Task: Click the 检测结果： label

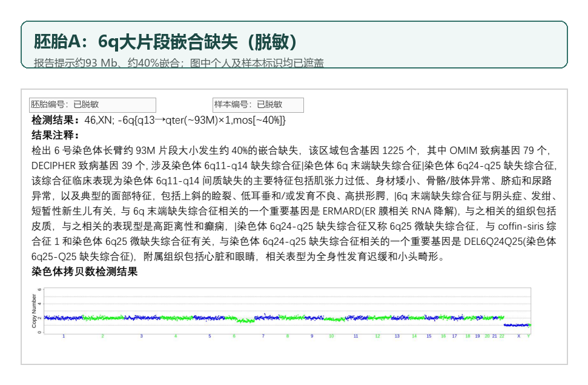Action: tap(56, 120)
